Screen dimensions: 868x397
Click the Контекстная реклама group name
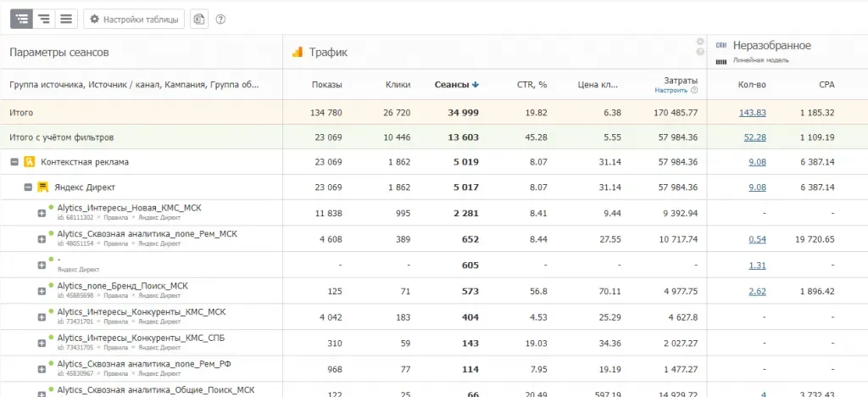pyautogui.click(x=85, y=162)
